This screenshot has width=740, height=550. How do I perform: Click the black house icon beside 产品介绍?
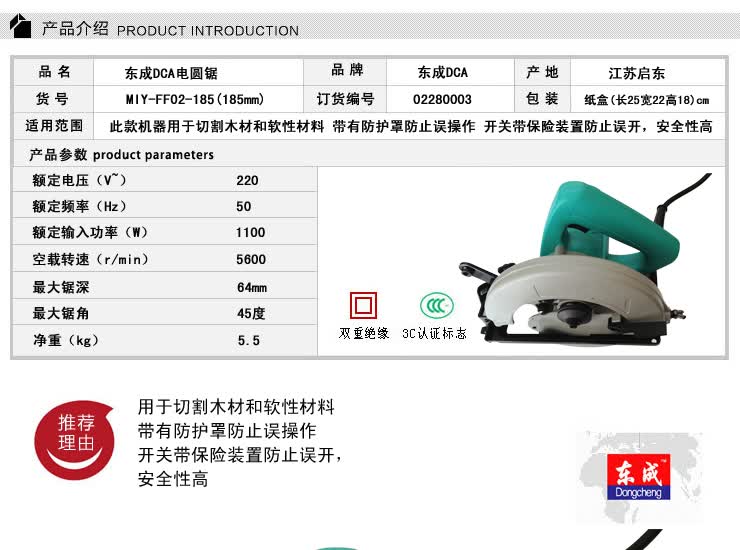20,26
